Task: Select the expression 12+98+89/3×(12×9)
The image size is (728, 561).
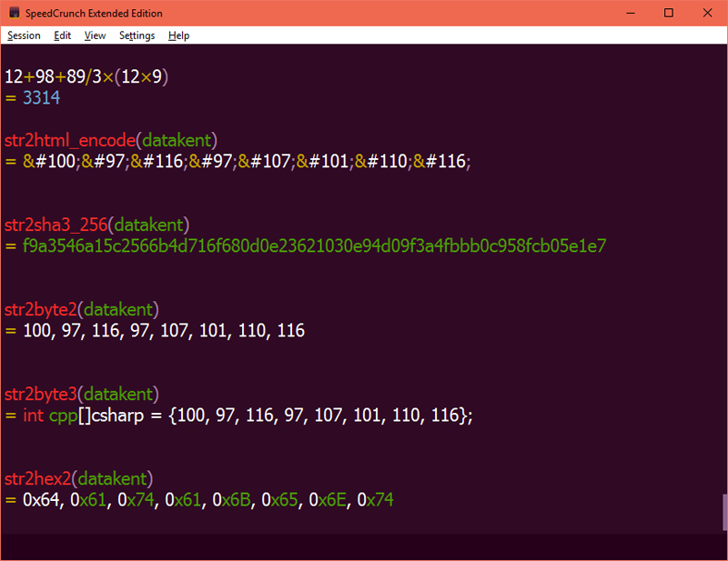Action: tap(86, 76)
